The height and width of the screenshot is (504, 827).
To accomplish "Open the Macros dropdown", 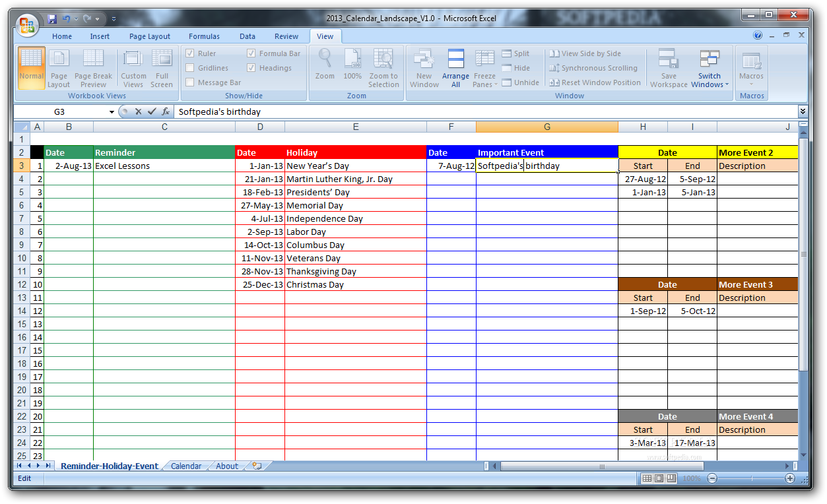I will click(x=751, y=68).
